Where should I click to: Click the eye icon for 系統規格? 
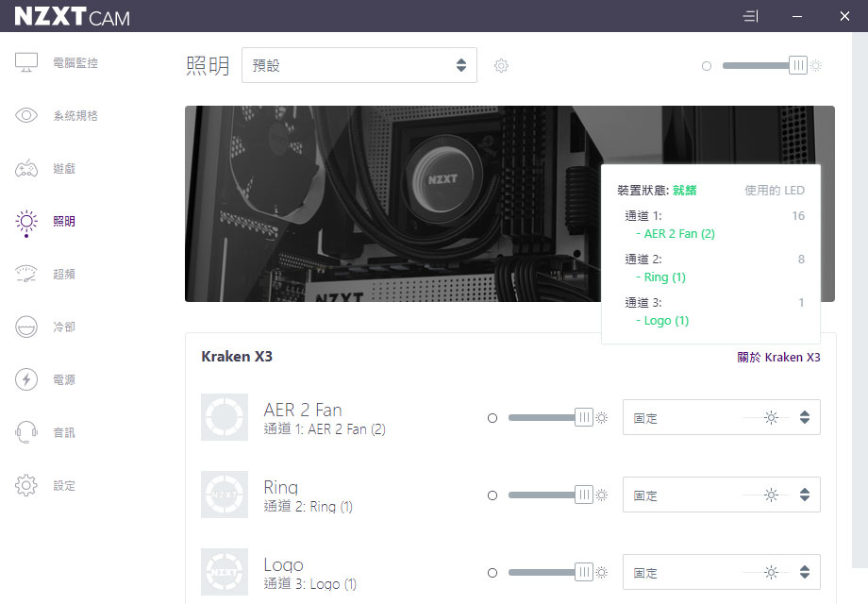pyautogui.click(x=26, y=115)
